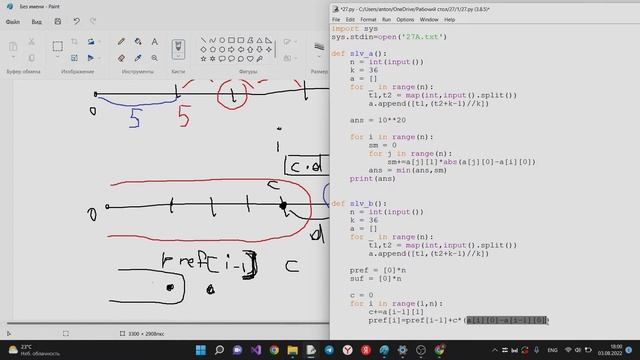Viewport: 640px width, 360px height.
Task: Select the Color picker eyedropper tool
Action: 138,58
